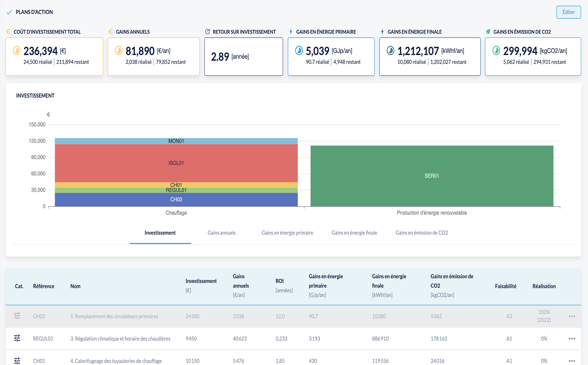Screen dimensions: 588x365
Task: Click the 40 623 annual gains cell
Action: [x=240, y=338]
